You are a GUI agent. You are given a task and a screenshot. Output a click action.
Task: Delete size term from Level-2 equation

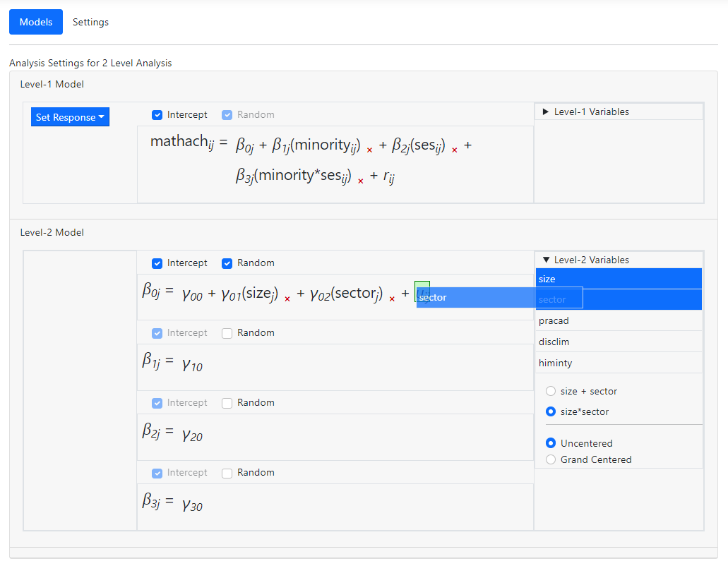[x=287, y=299]
